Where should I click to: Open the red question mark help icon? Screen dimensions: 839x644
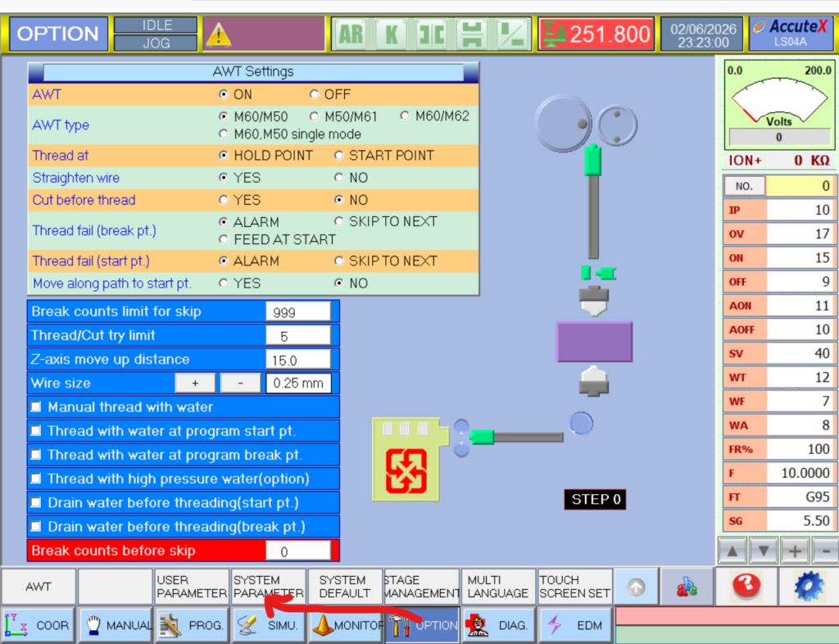tap(746, 587)
